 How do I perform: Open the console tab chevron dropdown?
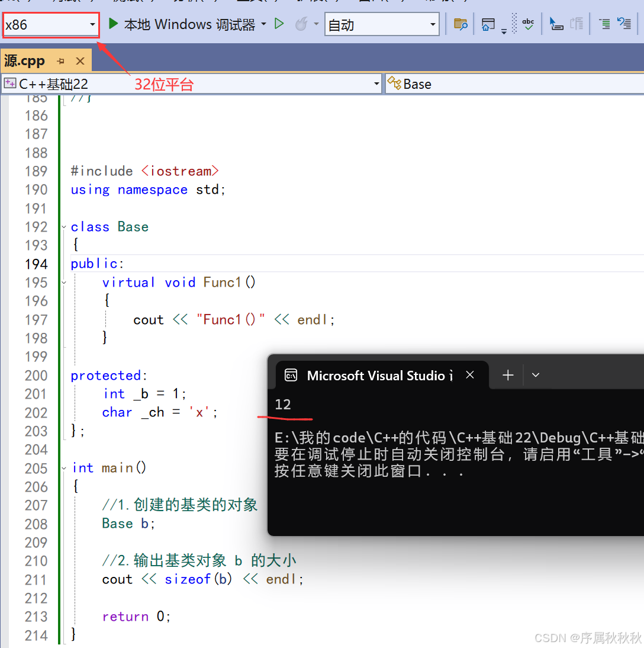coord(536,376)
